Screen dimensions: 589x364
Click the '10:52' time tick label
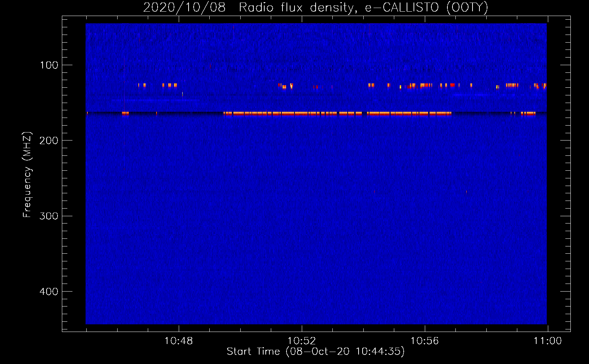(301, 341)
